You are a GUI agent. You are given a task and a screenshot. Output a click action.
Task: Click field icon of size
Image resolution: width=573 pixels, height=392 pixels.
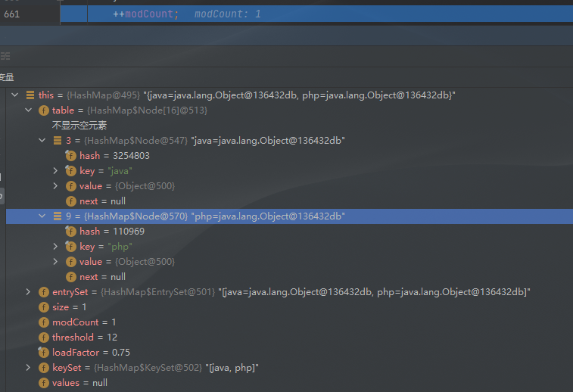pos(44,307)
